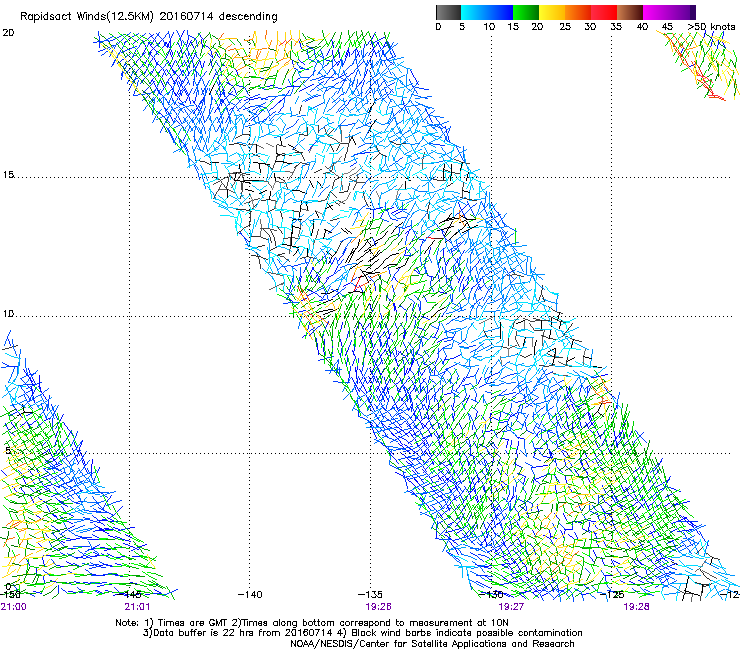This screenshot has width=740, height=650.
Task: Select the '21:01' time label
Action: pyautogui.click(x=137, y=607)
